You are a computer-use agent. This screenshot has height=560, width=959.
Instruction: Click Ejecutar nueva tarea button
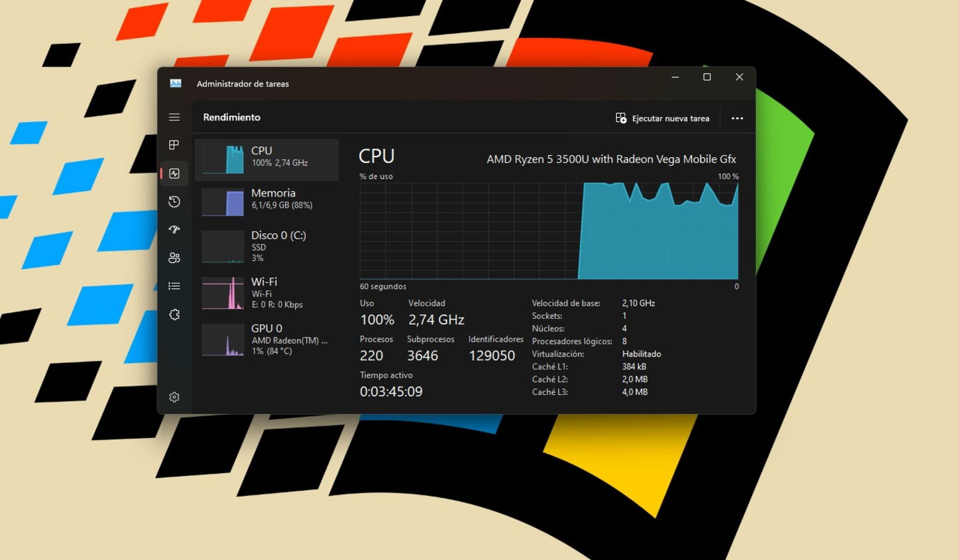[x=663, y=119]
